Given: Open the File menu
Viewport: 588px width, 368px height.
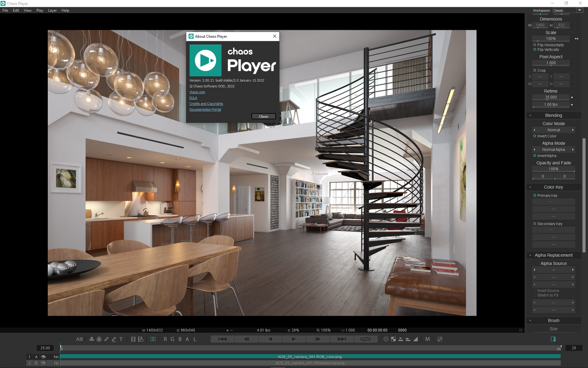Looking at the screenshot, I should pos(6,10).
